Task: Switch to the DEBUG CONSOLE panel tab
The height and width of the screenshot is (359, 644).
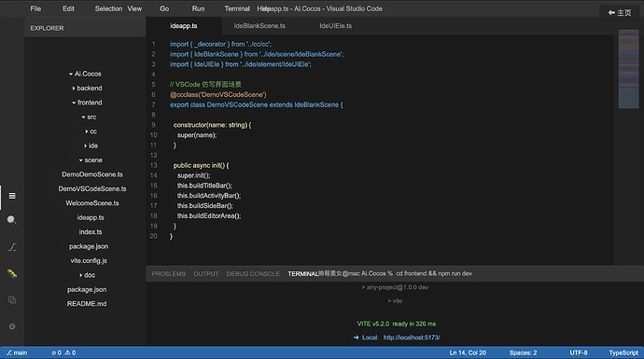Action: pos(253,273)
